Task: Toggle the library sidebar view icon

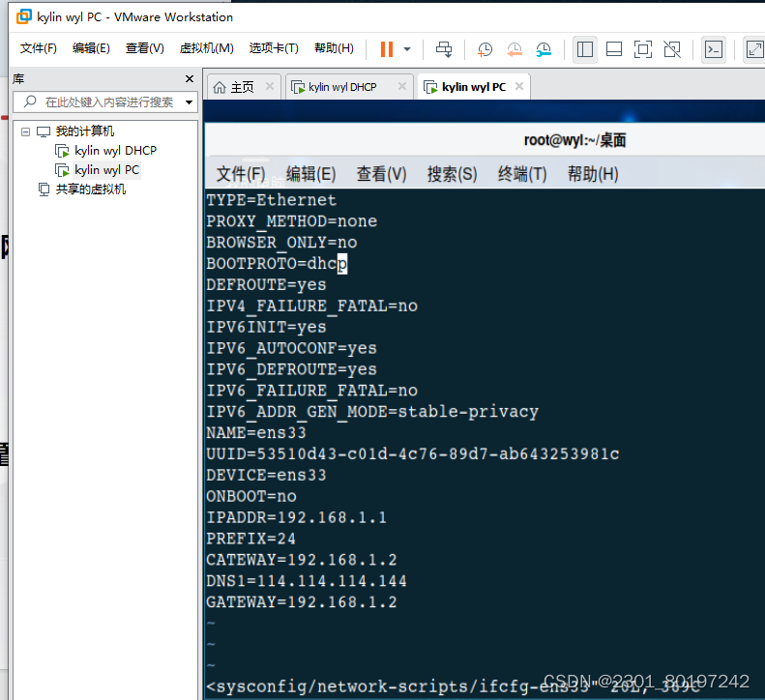Action: pyautogui.click(x=584, y=49)
